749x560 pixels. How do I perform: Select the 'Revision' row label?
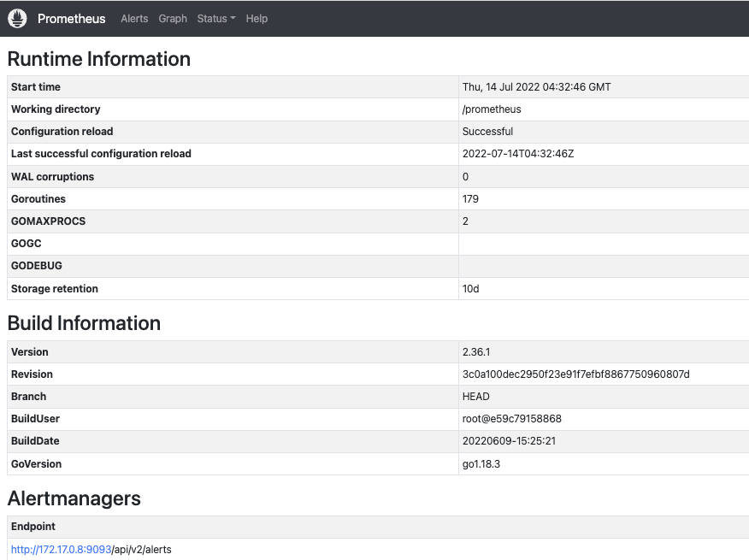pyautogui.click(x=32, y=374)
